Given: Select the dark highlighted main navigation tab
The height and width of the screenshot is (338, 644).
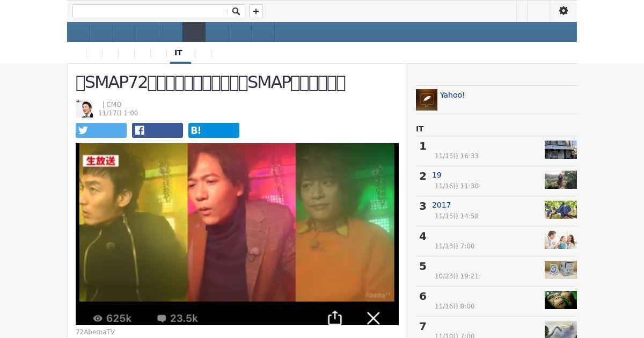Looking at the screenshot, I should click(x=194, y=32).
